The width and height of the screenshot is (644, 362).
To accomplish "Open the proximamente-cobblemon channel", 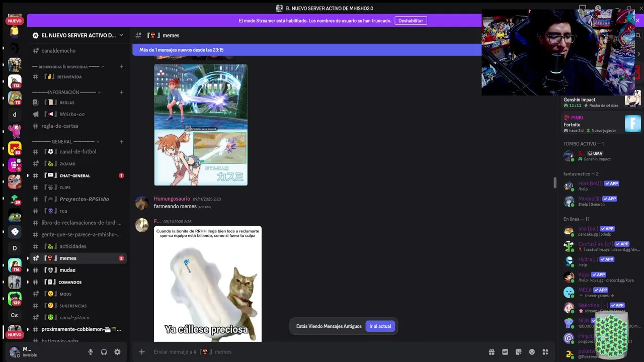I will (x=78, y=329).
